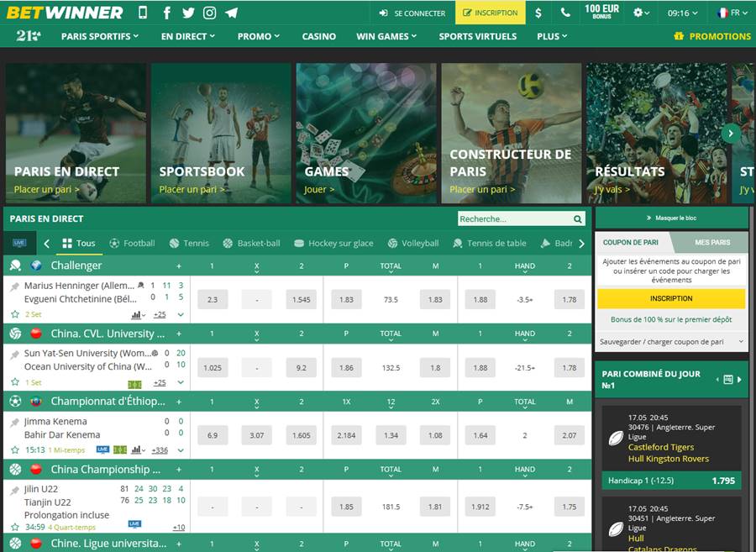Expand Sauvegarder / charger coupon de pari
This screenshot has height=552, width=756.
coord(670,342)
